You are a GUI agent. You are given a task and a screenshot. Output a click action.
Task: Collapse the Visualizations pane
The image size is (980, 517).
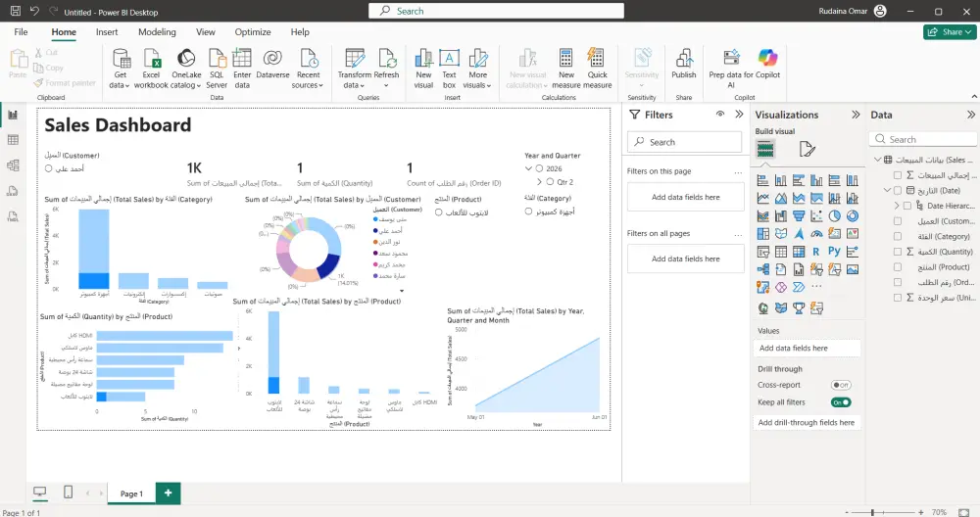pos(856,115)
